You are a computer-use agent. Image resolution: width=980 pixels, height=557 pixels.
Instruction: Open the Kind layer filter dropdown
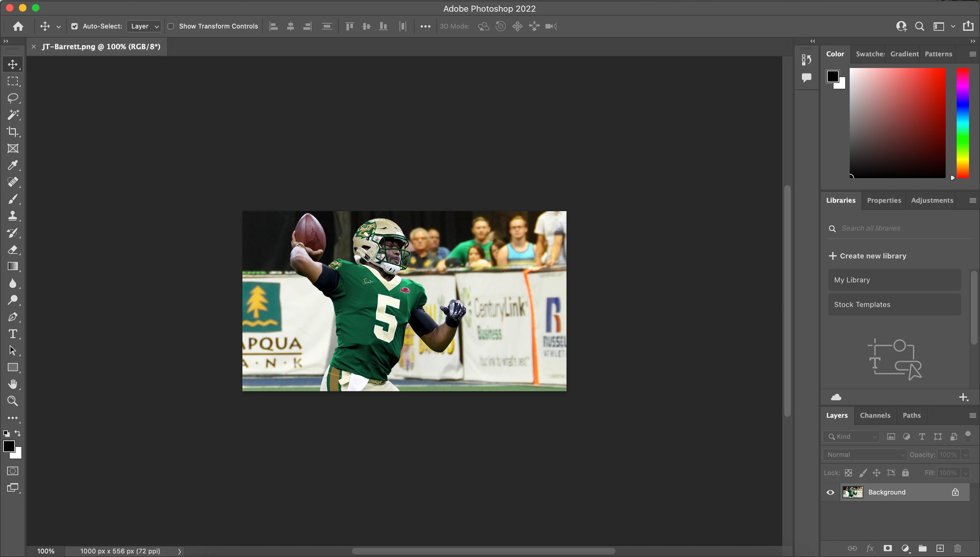point(852,437)
